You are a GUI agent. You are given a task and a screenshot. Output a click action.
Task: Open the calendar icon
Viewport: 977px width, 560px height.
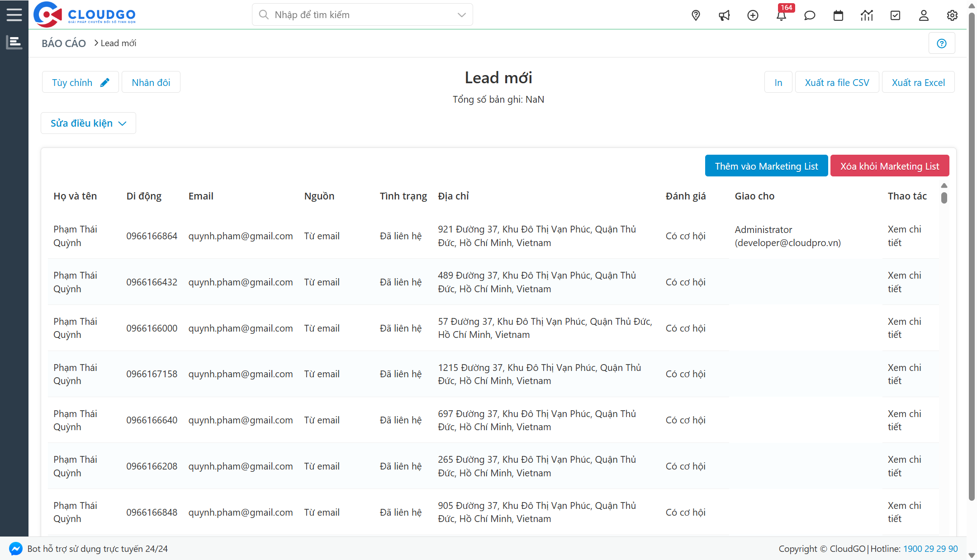click(x=838, y=15)
